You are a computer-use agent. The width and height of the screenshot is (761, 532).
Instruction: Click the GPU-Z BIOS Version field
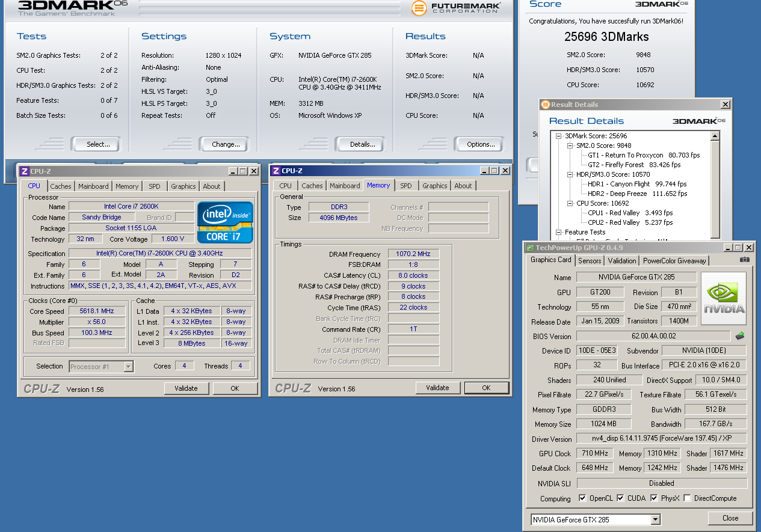click(653, 336)
